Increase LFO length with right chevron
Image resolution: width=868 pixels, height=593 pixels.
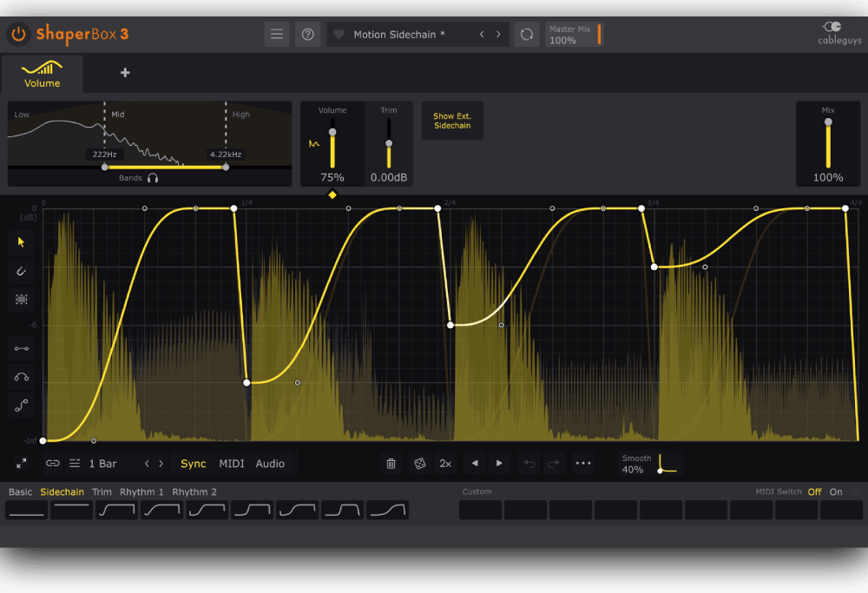point(161,464)
